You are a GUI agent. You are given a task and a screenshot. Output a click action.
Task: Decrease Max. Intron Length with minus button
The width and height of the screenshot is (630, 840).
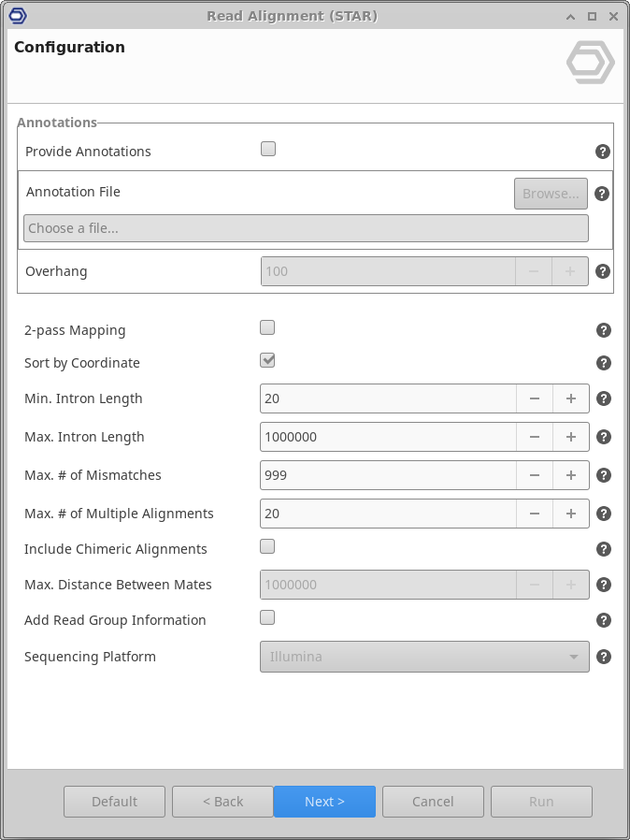[535, 437]
